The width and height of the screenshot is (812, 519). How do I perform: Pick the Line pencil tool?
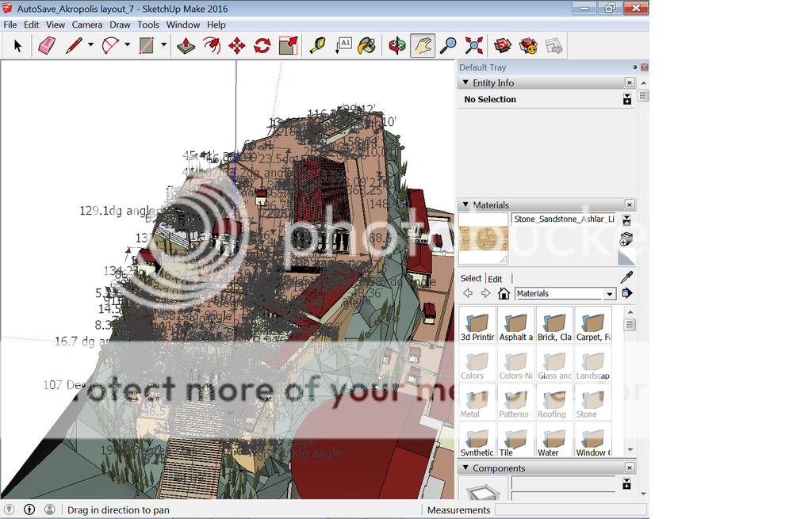[x=74, y=46]
